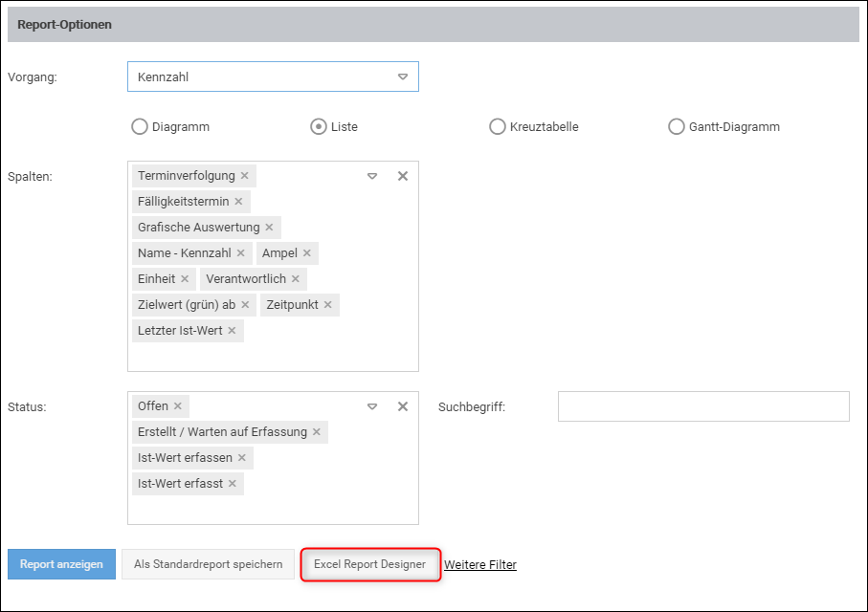Click the Report anzeigen button
The height and width of the screenshot is (612, 868).
pos(61,564)
